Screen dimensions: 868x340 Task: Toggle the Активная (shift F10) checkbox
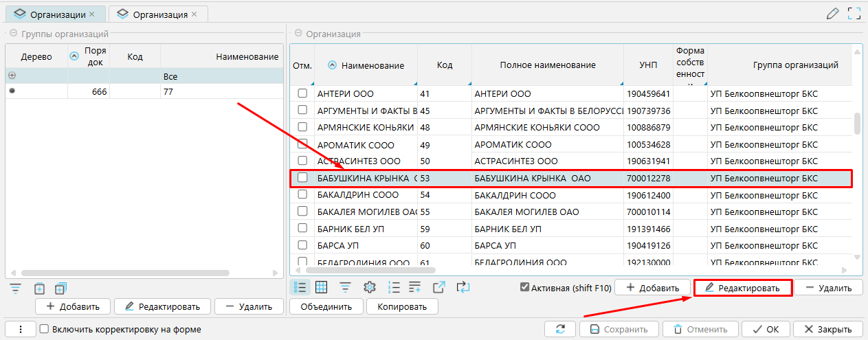point(525,288)
